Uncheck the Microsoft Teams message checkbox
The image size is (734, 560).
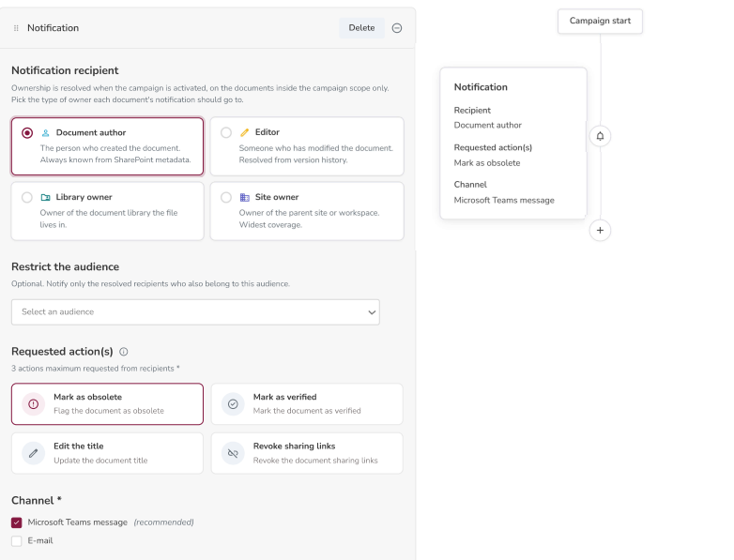16,522
